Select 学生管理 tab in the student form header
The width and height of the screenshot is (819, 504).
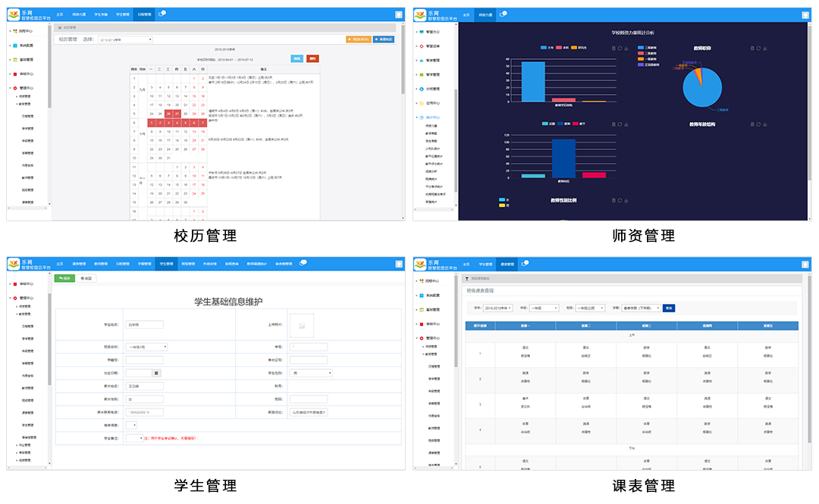tap(166, 264)
